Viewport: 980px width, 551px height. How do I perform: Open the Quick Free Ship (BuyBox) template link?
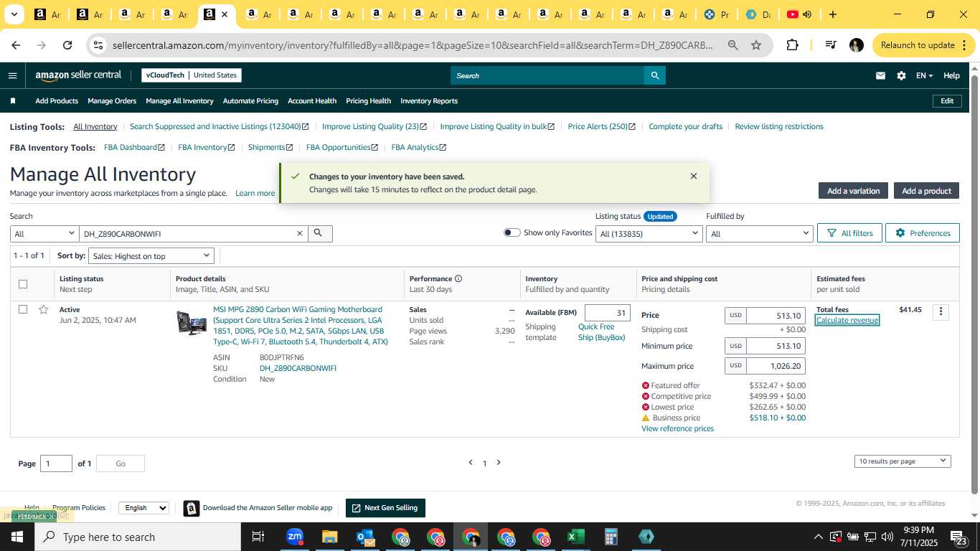coord(602,332)
